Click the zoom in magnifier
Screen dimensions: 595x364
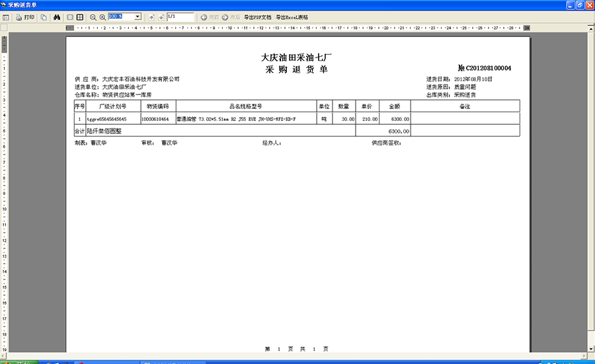102,17
